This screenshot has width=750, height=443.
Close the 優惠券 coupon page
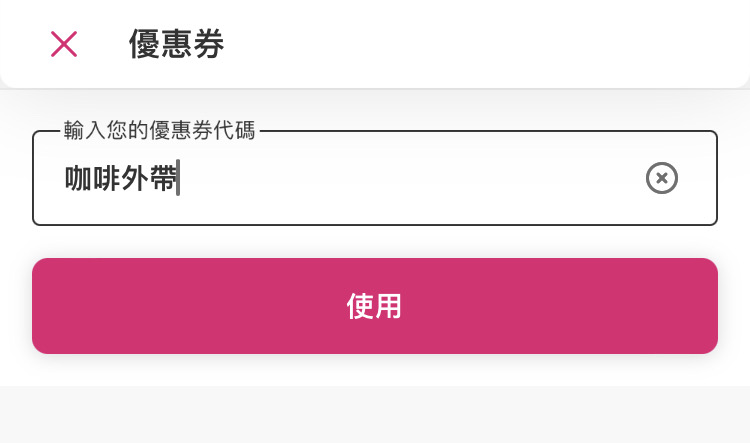(x=64, y=44)
